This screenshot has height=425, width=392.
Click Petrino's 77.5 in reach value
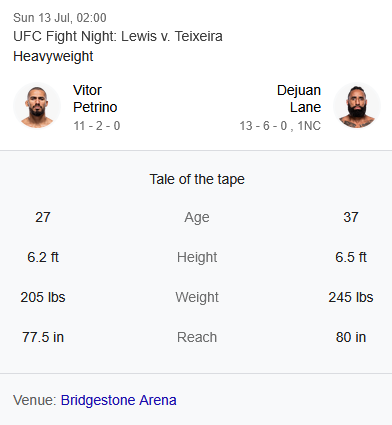click(x=43, y=337)
